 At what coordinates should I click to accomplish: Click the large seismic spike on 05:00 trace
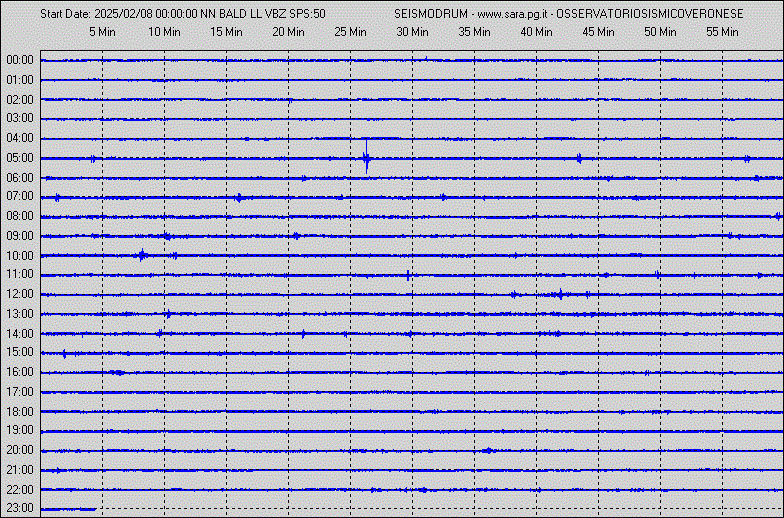point(366,157)
